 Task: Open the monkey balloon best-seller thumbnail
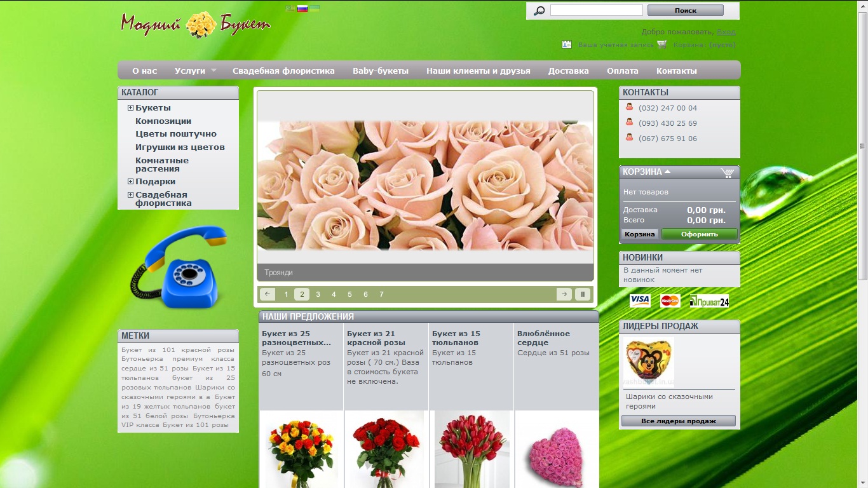point(648,362)
